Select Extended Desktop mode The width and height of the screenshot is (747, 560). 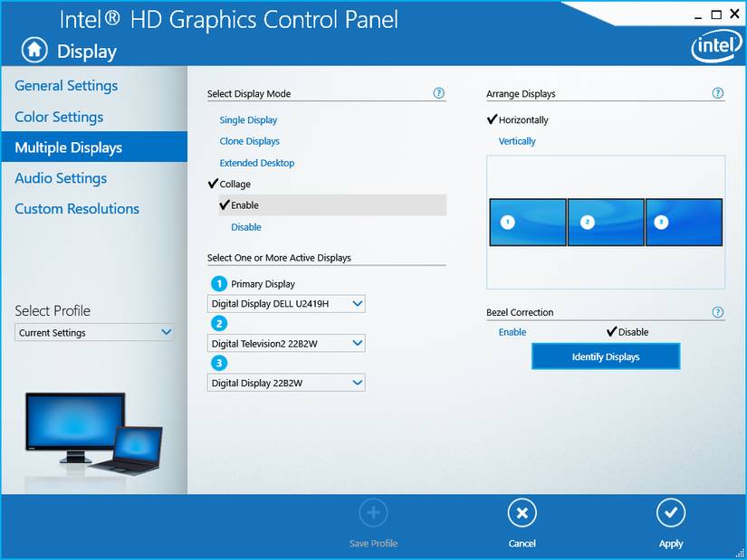coord(257,163)
